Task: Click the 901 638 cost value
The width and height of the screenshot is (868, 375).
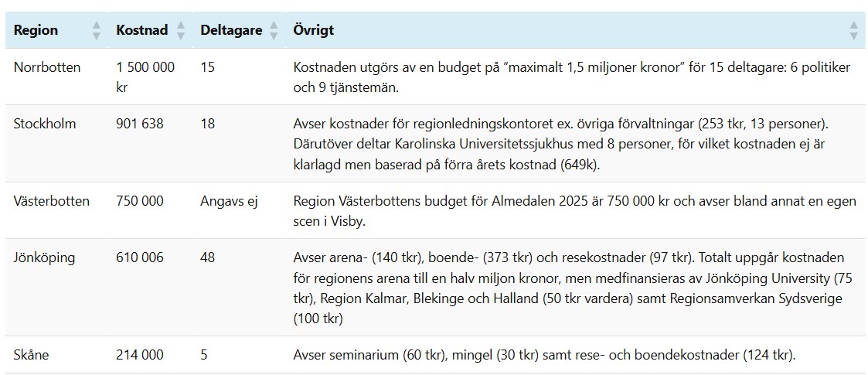Action: (x=140, y=124)
